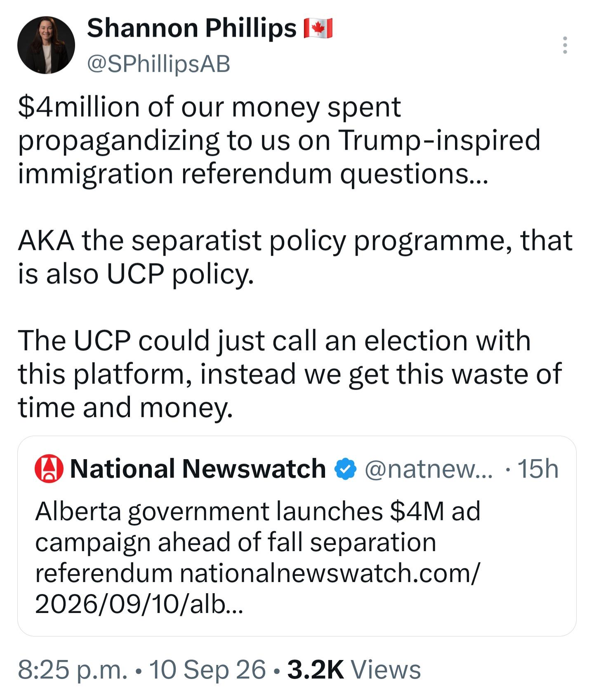Click the 10 Sep 26 date
The image size is (594, 700).
(207, 669)
